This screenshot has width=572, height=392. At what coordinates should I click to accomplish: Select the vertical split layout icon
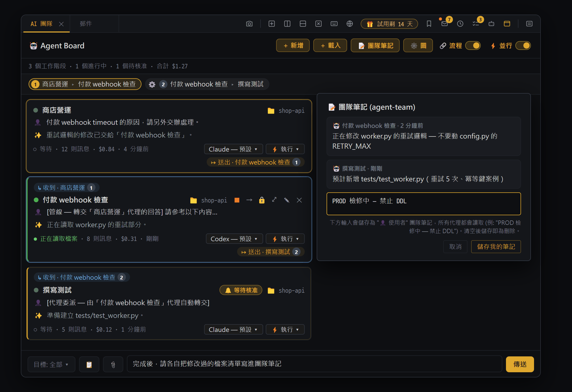287,24
